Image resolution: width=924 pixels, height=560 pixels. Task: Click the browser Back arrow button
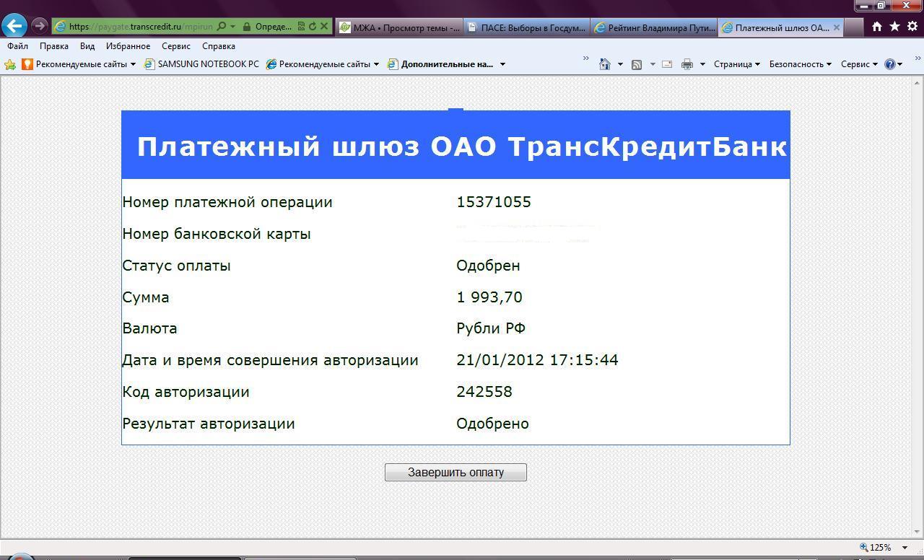tap(14, 26)
